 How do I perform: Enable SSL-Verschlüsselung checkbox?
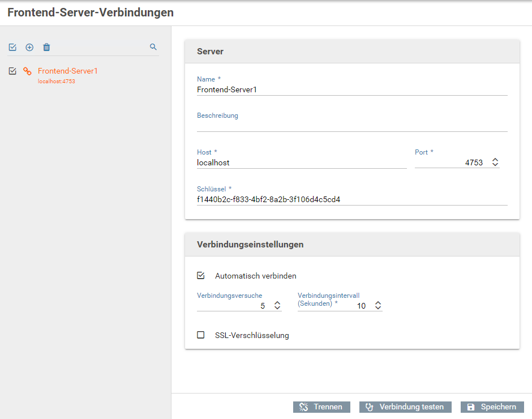[201, 335]
